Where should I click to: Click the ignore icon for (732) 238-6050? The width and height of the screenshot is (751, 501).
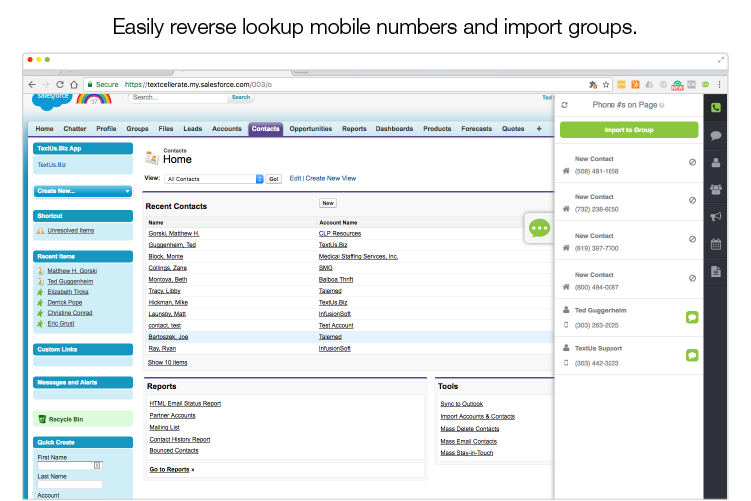692,200
